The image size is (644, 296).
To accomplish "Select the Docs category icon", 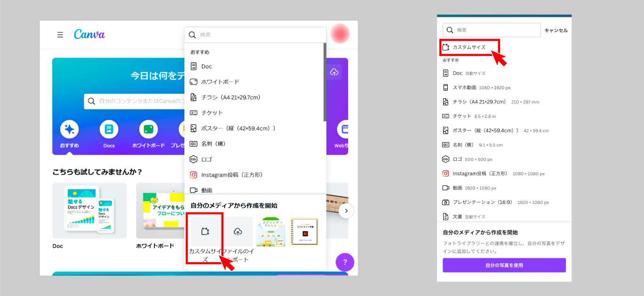I will [x=109, y=130].
